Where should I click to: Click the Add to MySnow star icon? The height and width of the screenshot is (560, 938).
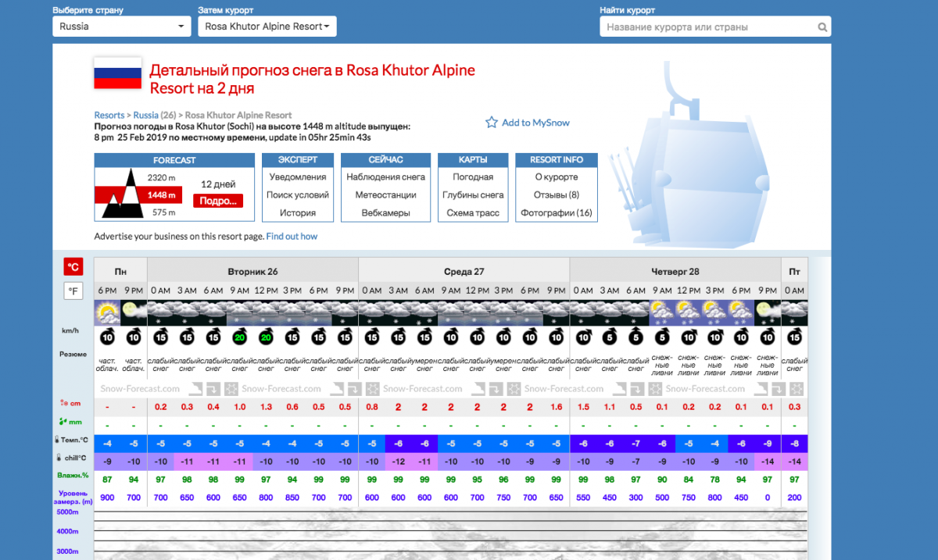[492, 123]
